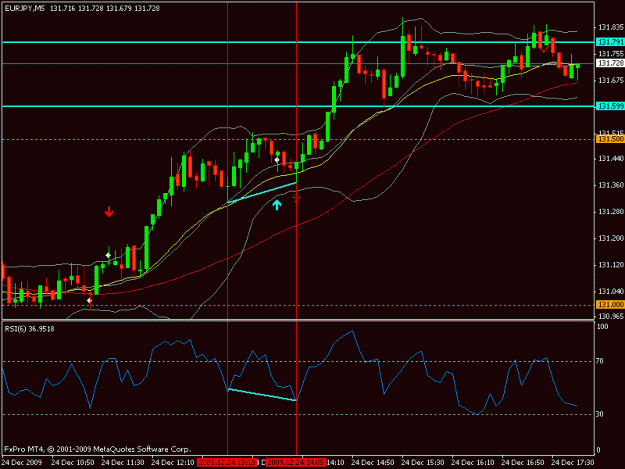Select the cyan divergence trendline in RSI window
The image size is (625, 469).
click(x=262, y=394)
